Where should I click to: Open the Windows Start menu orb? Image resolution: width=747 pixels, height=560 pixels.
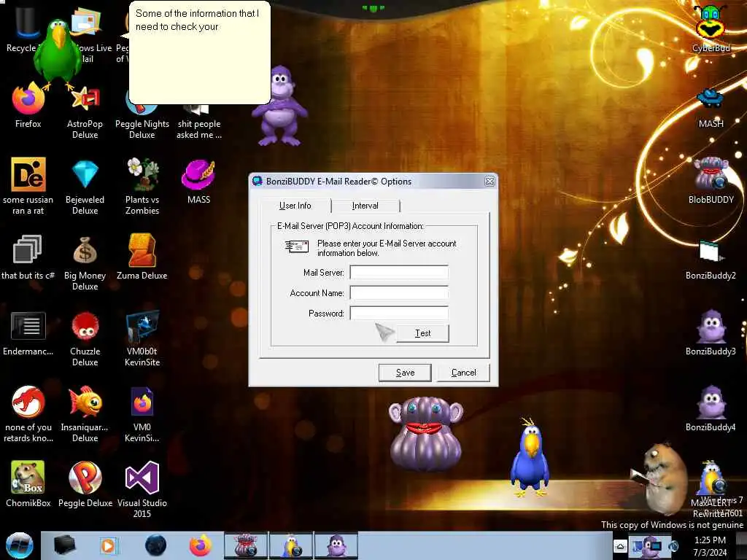[20, 545]
